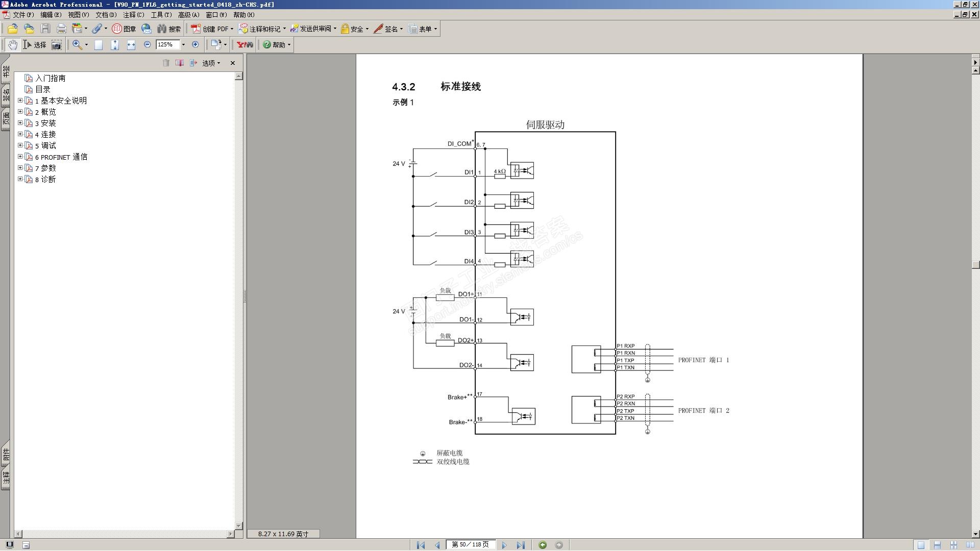Close the bookmarks panel with X
This screenshot has width=980, height=551.
pos(233,63)
